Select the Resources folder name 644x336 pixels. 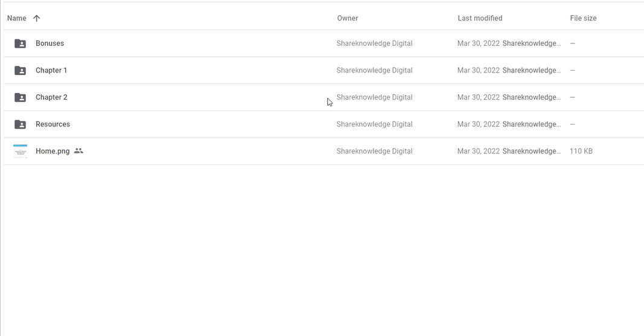coord(53,124)
